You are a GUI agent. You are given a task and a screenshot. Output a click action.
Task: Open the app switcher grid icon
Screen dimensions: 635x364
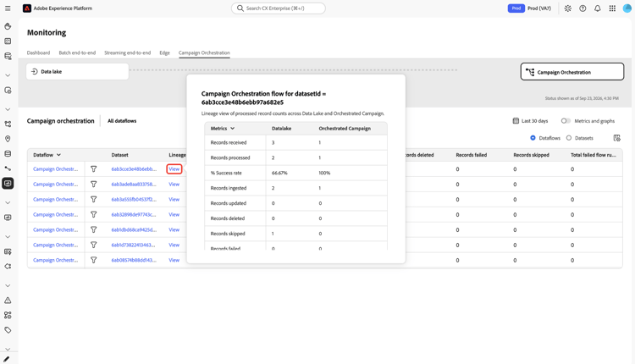click(612, 8)
